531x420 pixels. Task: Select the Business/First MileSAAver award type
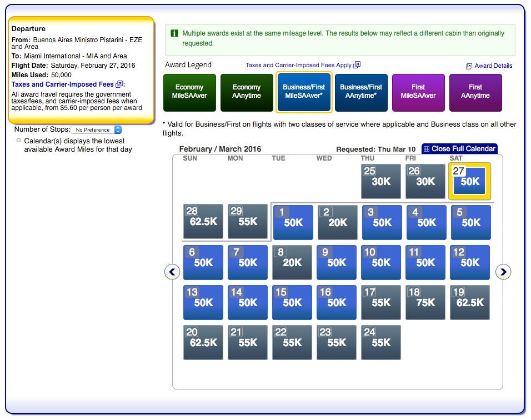tap(304, 92)
